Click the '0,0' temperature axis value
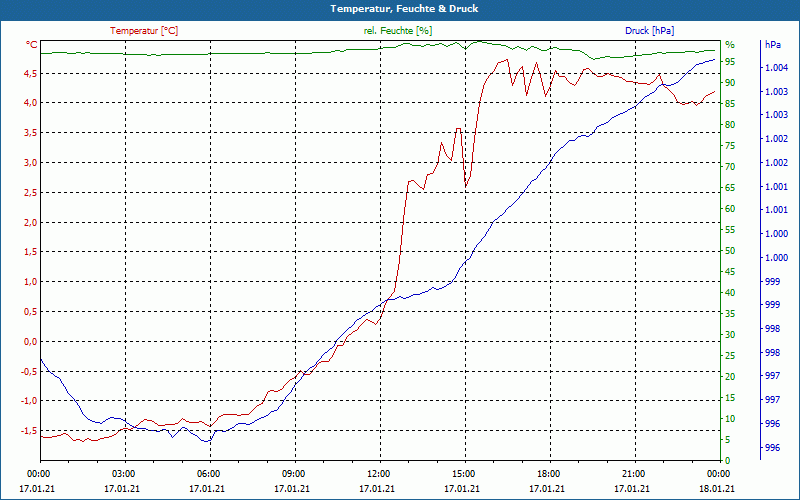Image resolution: width=800 pixels, height=500 pixels. (x=31, y=341)
